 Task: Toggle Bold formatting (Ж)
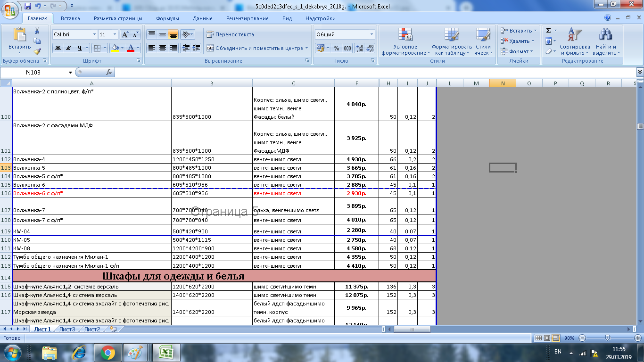point(58,48)
